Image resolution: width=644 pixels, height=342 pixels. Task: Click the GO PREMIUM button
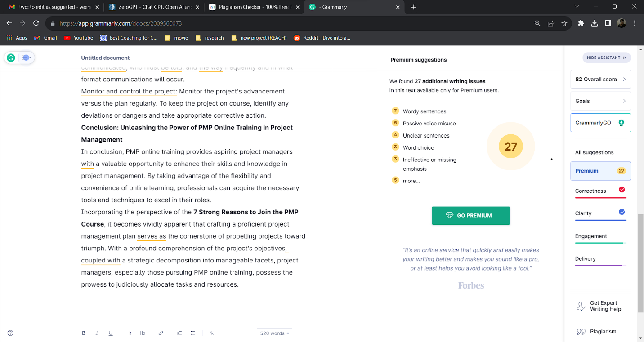coord(471,215)
